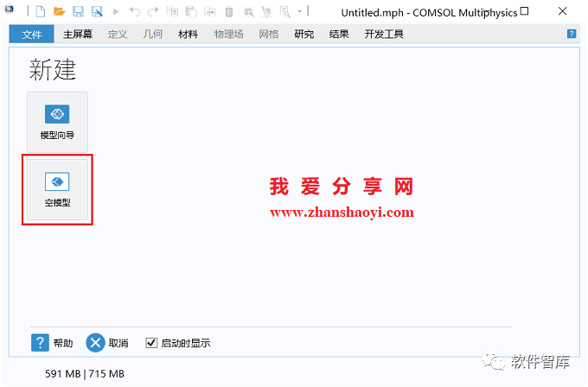Click the 取消 cancel button
Screen dimensions: 588x387
[107, 342]
